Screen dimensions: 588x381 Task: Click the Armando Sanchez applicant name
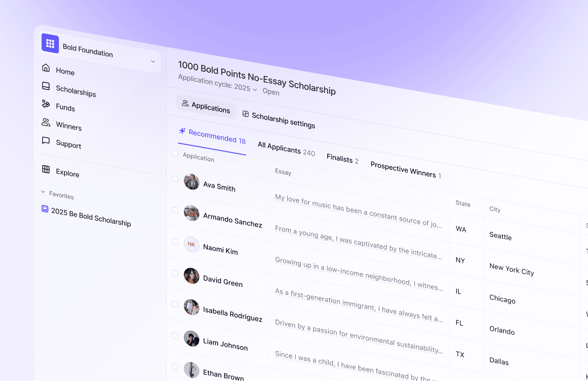[232, 220]
